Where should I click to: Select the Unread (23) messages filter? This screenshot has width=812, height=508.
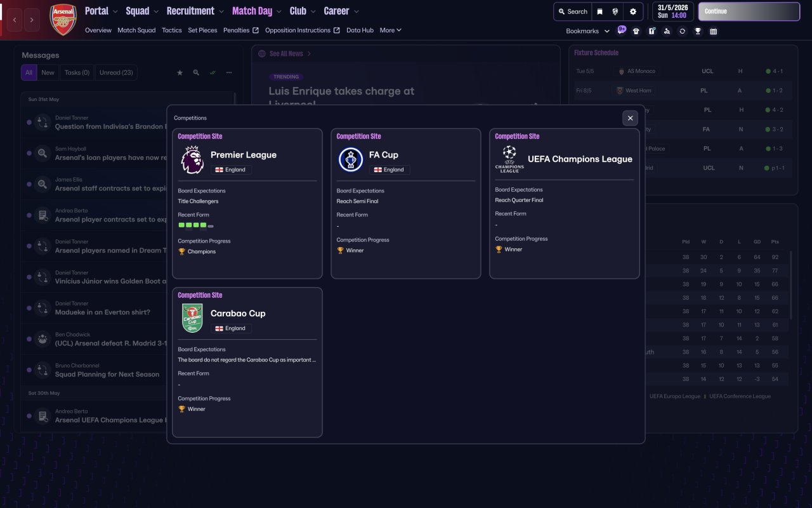coord(116,72)
